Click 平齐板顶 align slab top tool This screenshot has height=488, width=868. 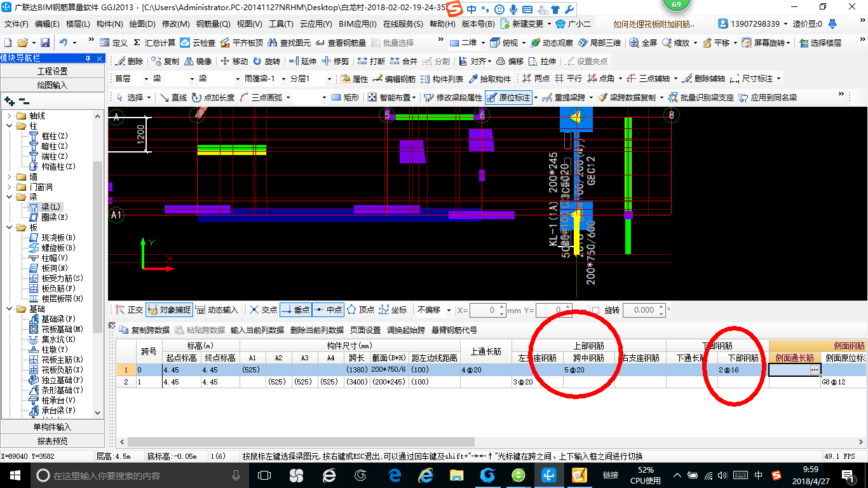[241, 43]
